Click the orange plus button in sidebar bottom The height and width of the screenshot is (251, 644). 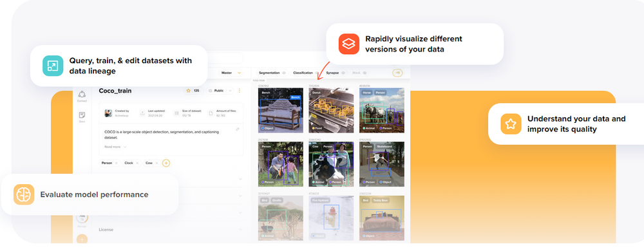[82, 239]
